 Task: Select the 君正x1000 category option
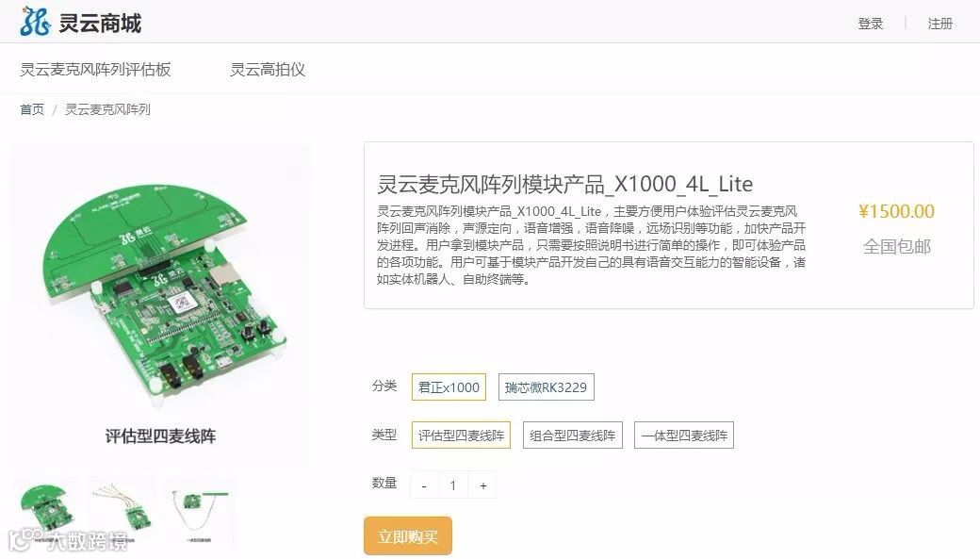(449, 387)
